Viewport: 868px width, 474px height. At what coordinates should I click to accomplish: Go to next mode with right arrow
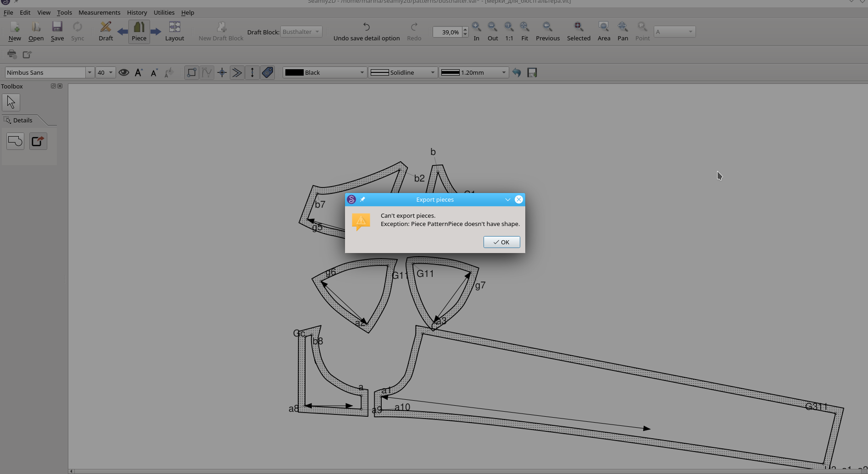[x=156, y=32]
